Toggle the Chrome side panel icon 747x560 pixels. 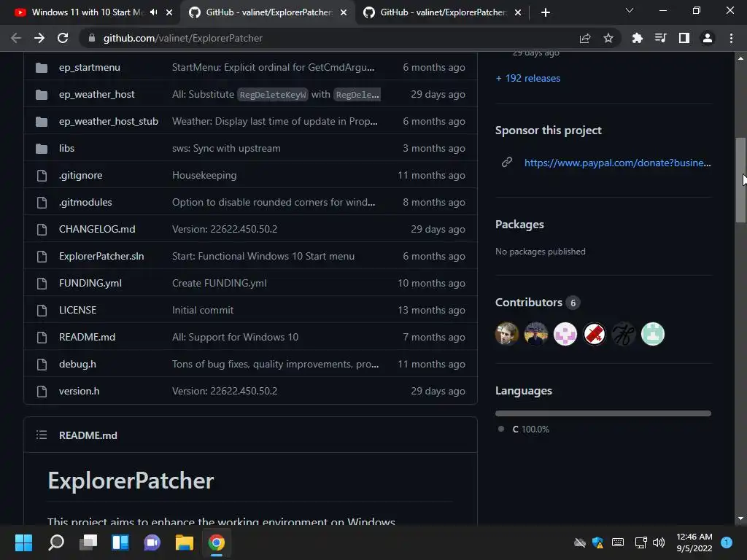click(684, 38)
